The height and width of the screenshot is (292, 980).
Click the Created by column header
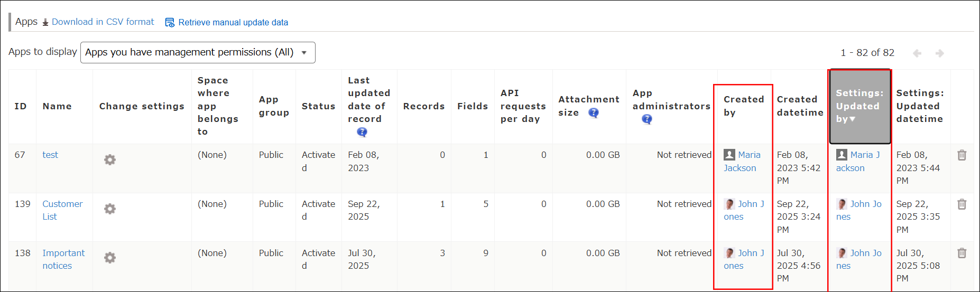pos(743,106)
